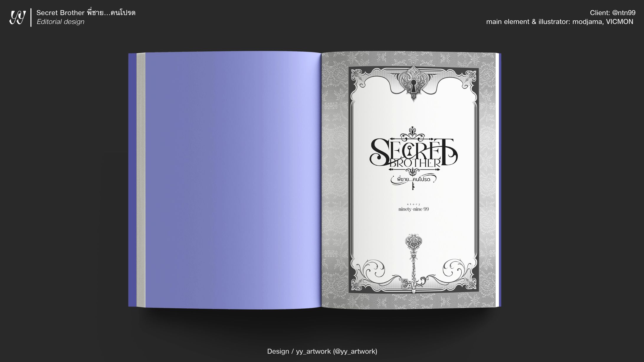Click the 'Secret Brother พี่ชาย...คนโปรด' header title
The width and height of the screenshot is (644, 362).
(x=86, y=13)
